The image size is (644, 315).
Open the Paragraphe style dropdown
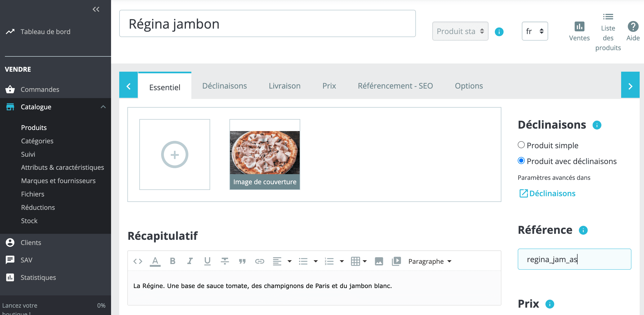pos(429,261)
